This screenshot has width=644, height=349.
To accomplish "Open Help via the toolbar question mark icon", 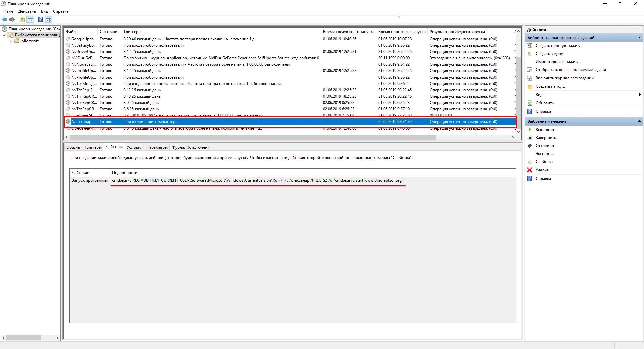I will (x=40, y=19).
